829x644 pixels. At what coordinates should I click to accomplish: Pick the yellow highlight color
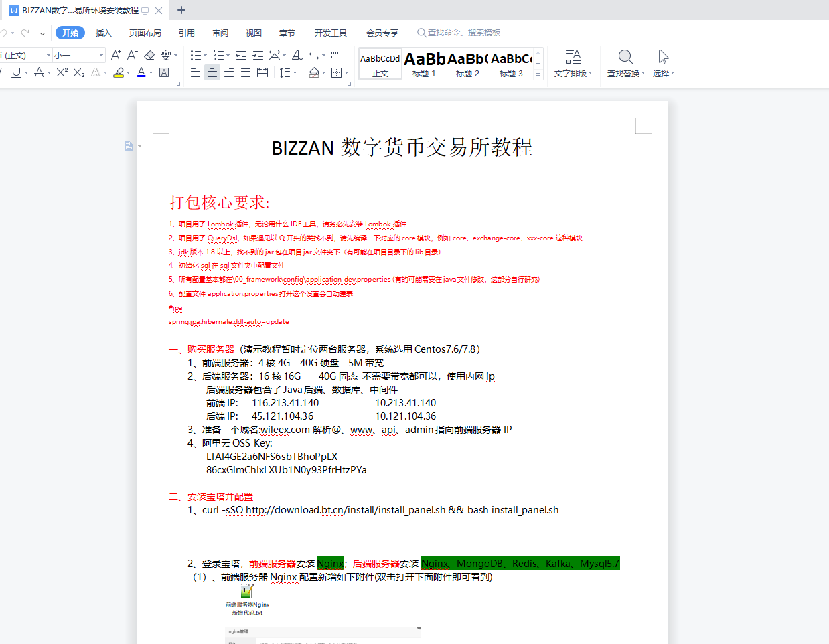119,72
